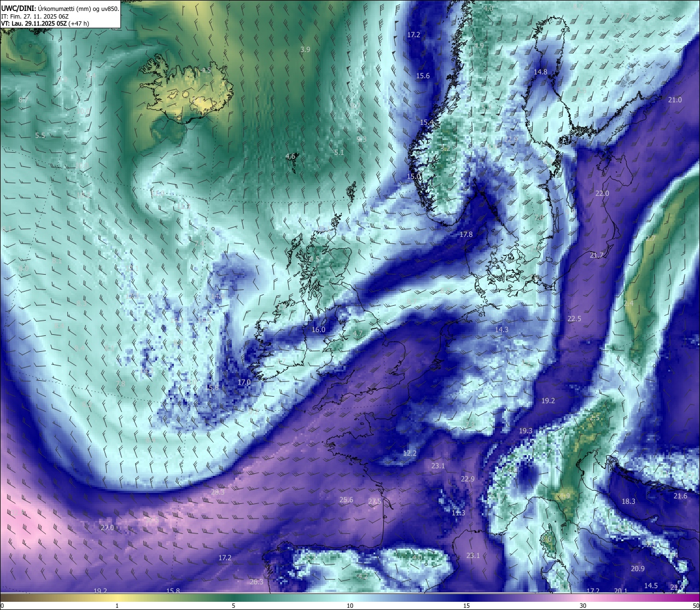Image resolution: width=700 pixels, height=610 pixels.
Task: Select the 14.5 value label
Action: (651, 585)
